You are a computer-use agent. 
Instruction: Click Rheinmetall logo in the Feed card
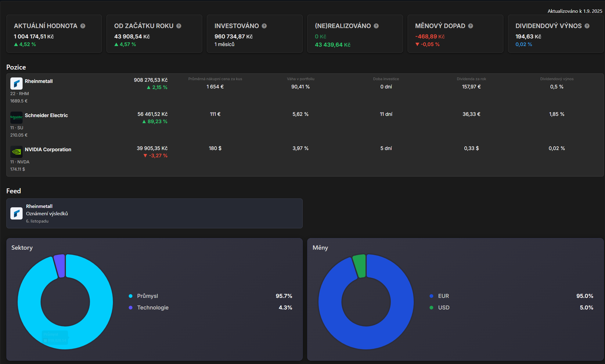pos(16,213)
